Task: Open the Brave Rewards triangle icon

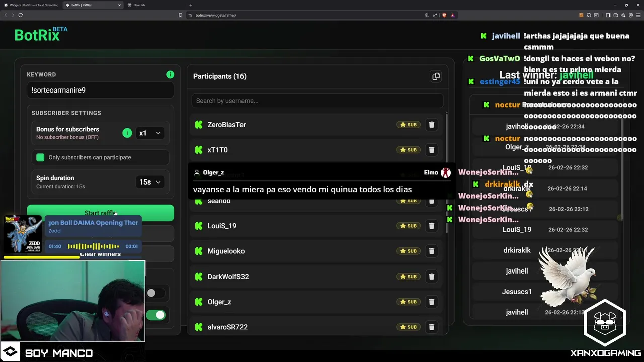Action: pos(453,15)
